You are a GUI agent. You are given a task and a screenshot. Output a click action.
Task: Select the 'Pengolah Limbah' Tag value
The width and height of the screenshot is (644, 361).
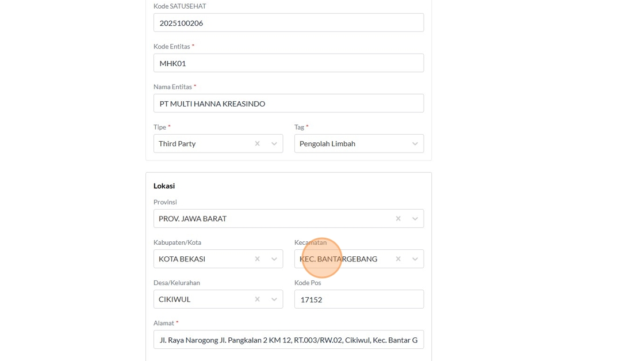[327, 143]
